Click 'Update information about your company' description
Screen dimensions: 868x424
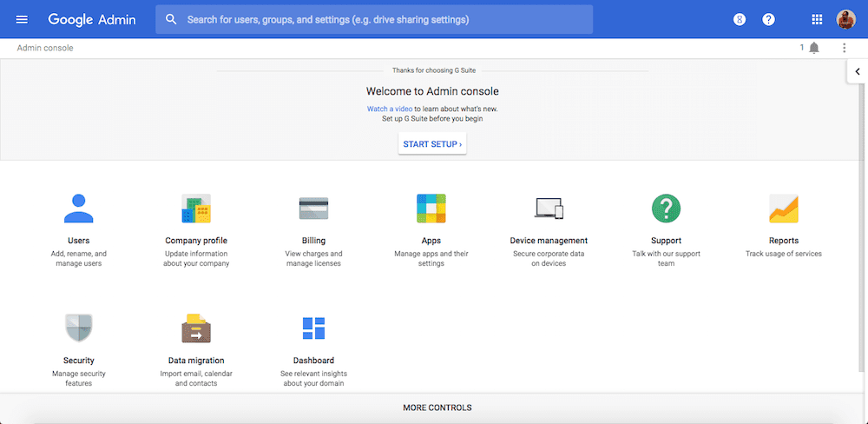(196, 259)
